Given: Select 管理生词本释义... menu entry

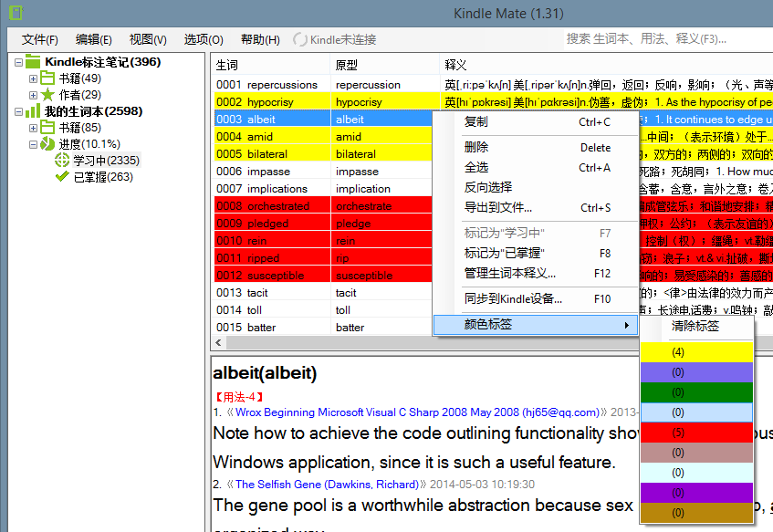Looking at the screenshot, I should (536, 273).
